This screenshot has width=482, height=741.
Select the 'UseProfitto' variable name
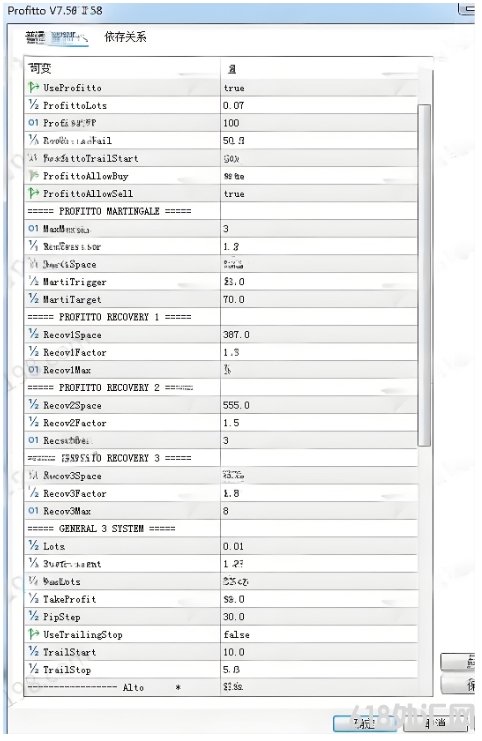[x=72, y=88]
